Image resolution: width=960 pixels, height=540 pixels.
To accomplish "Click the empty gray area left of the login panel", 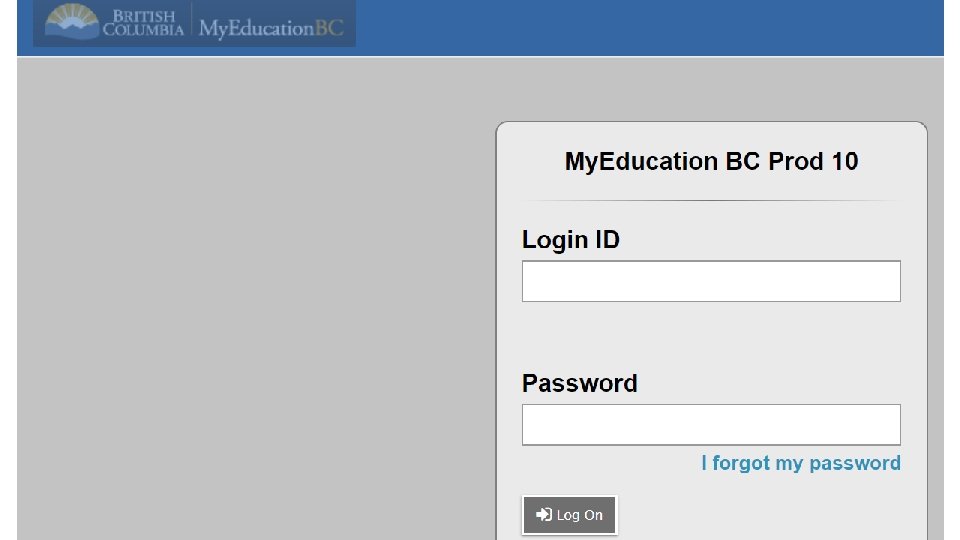I will point(250,300).
